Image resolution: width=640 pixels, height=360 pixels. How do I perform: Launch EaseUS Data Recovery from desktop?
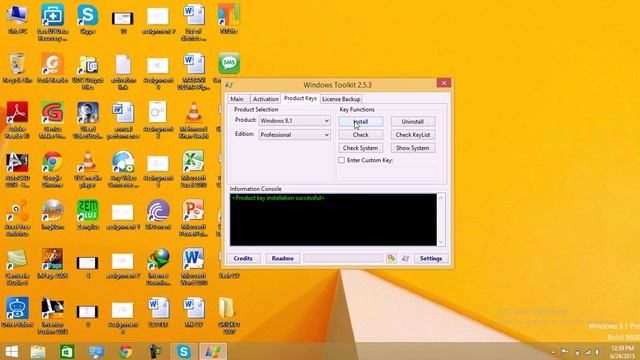[x=52, y=22]
